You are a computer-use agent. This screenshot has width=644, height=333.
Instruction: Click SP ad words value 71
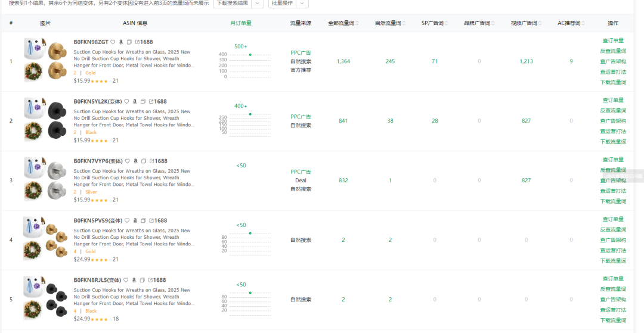(435, 61)
